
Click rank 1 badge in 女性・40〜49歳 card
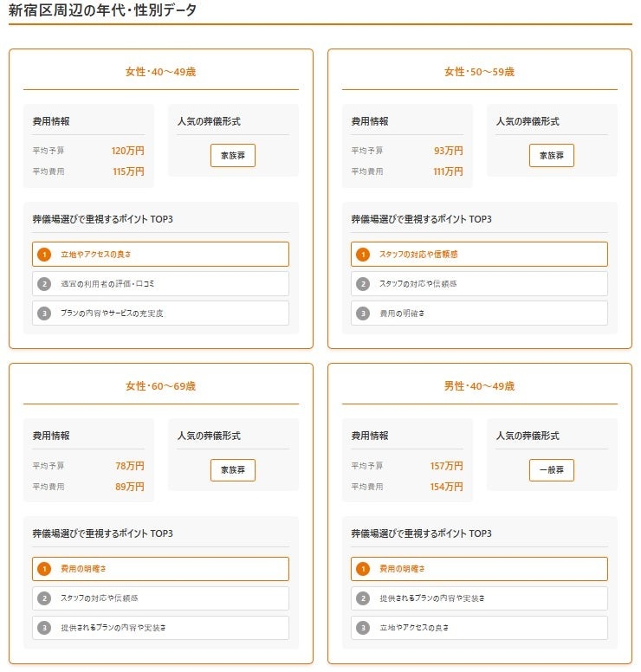[x=44, y=255]
